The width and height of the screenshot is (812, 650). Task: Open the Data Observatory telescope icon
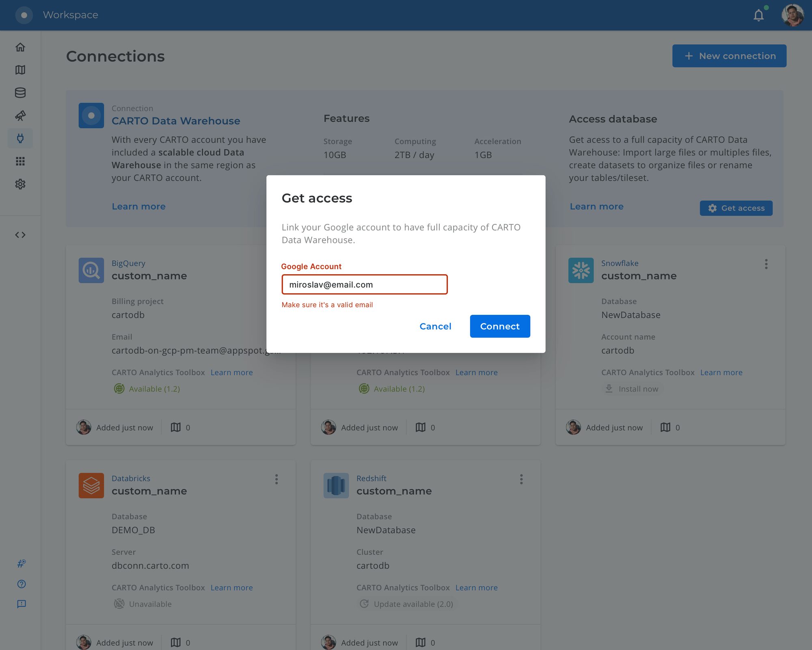[x=20, y=115]
